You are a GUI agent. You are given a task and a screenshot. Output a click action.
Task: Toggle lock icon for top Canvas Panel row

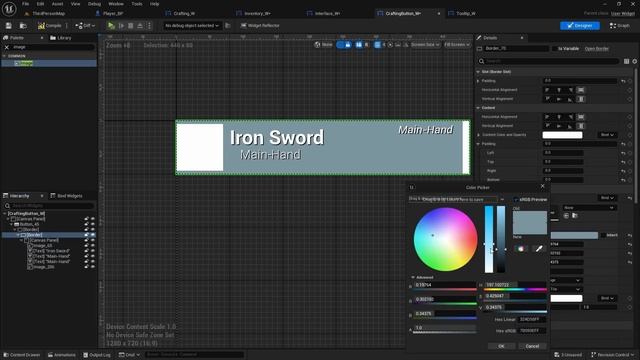87,219
